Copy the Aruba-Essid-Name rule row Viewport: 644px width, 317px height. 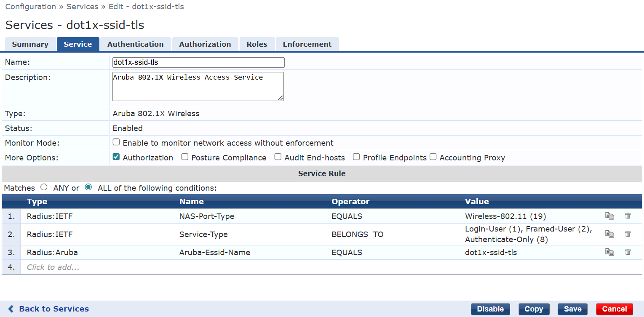tap(609, 252)
